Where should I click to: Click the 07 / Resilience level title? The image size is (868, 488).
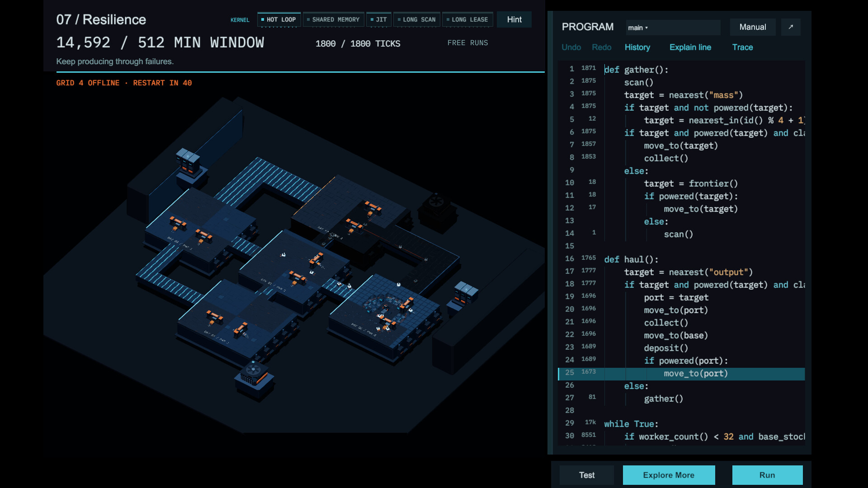101,19
